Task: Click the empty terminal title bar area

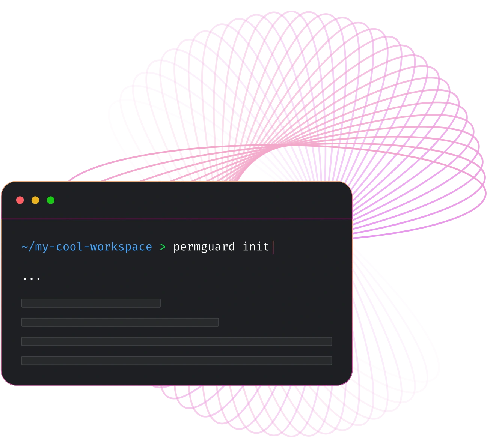Action: (203, 200)
